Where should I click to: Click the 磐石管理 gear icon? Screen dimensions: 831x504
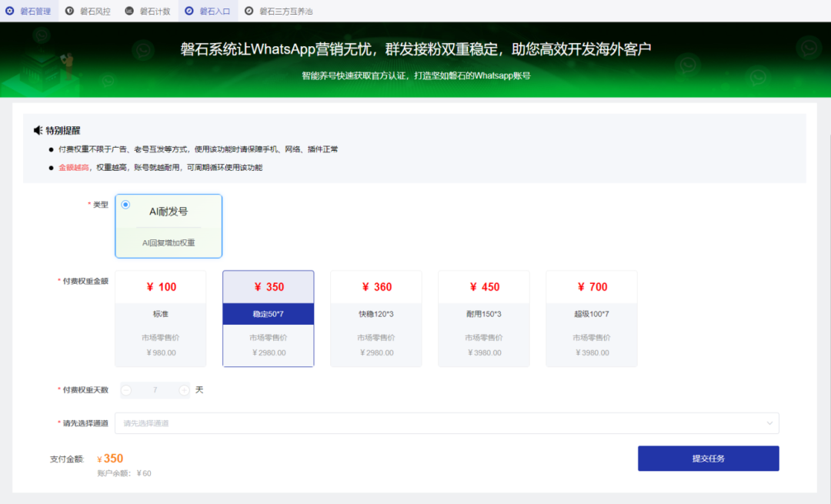9,11
